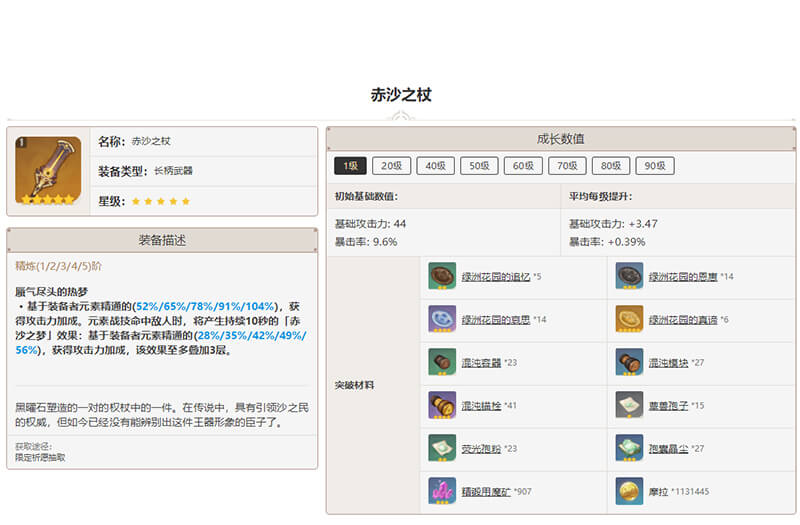Visit the 蕈兽孢子 material link
The height and width of the screenshot is (525, 800).
tap(668, 406)
